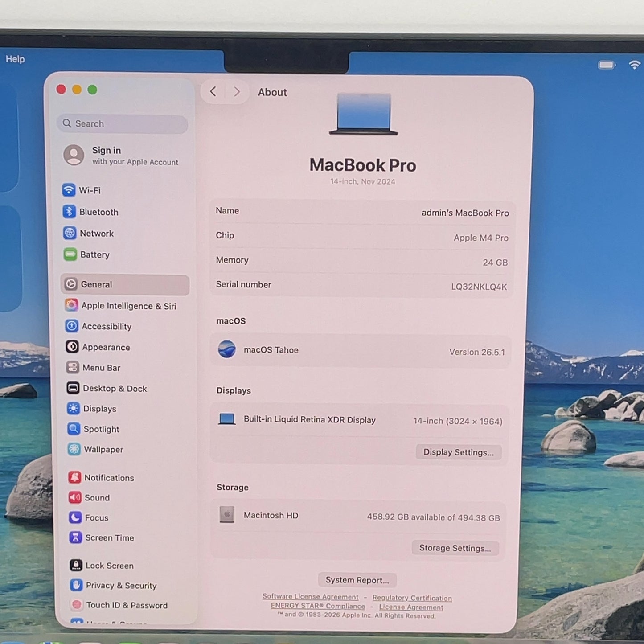Open the Lock Screen icon

[76, 565]
